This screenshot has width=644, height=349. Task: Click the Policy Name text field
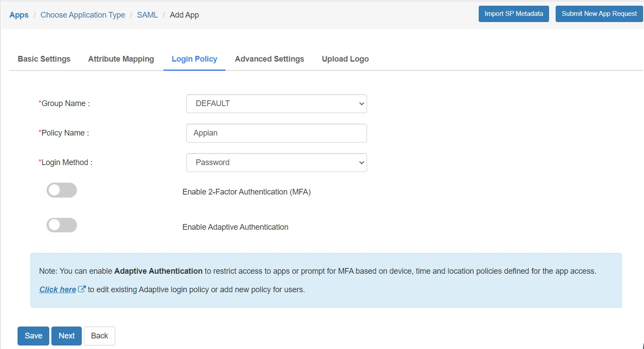click(277, 133)
